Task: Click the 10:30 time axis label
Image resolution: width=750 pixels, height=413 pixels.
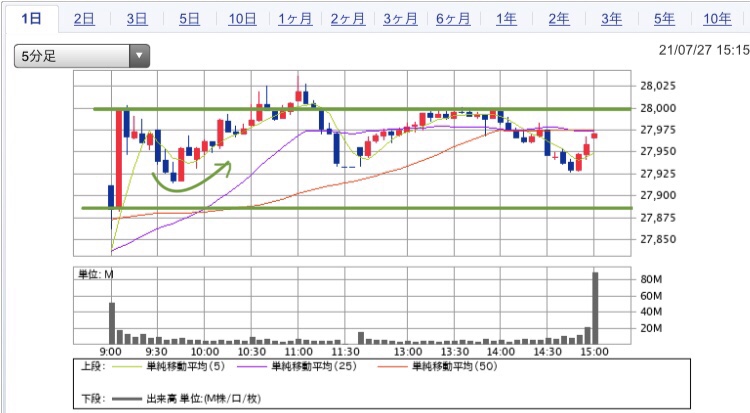Action: point(252,352)
